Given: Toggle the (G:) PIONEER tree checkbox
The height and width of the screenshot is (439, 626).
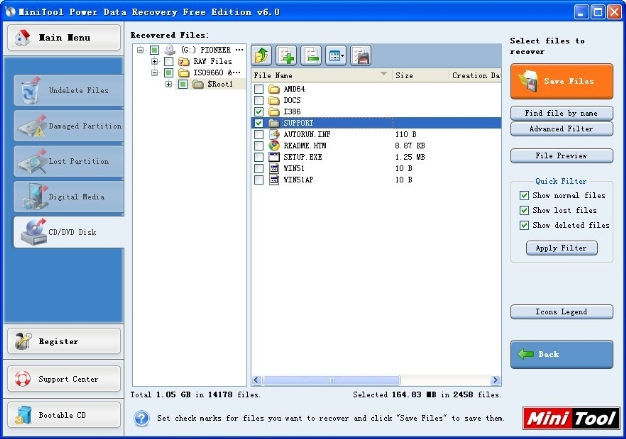Looking at the screenshot, I should (x=155, y=50).
